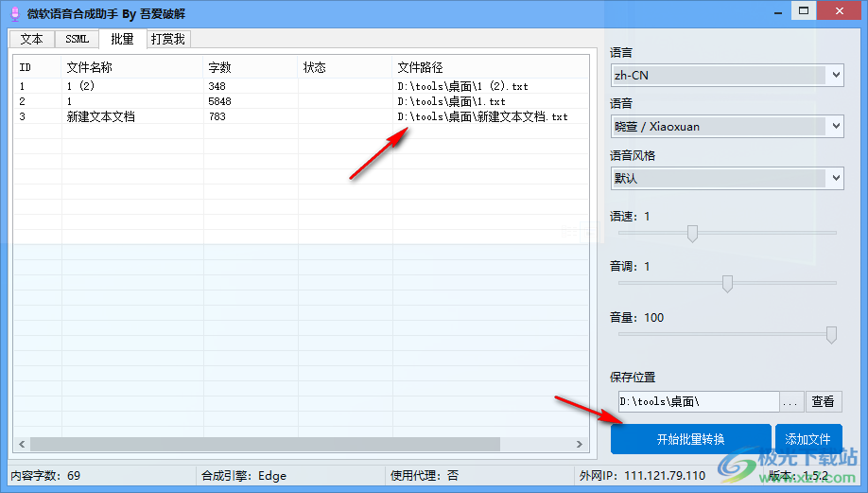The height and width of the screenshot is (493, 868).
Task: Click the 添加文件 button
Action: 808,439
